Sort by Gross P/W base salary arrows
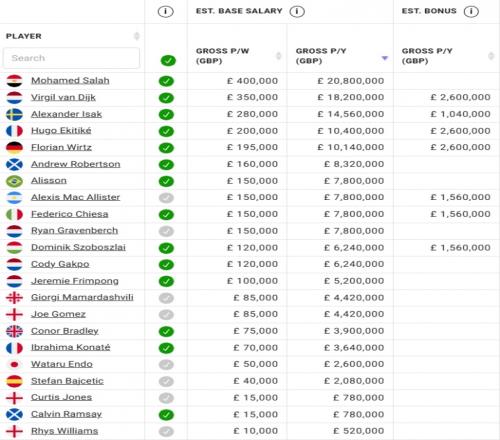Screen dimensions: 500x440 pyautogui.click(x=278, y=56)
